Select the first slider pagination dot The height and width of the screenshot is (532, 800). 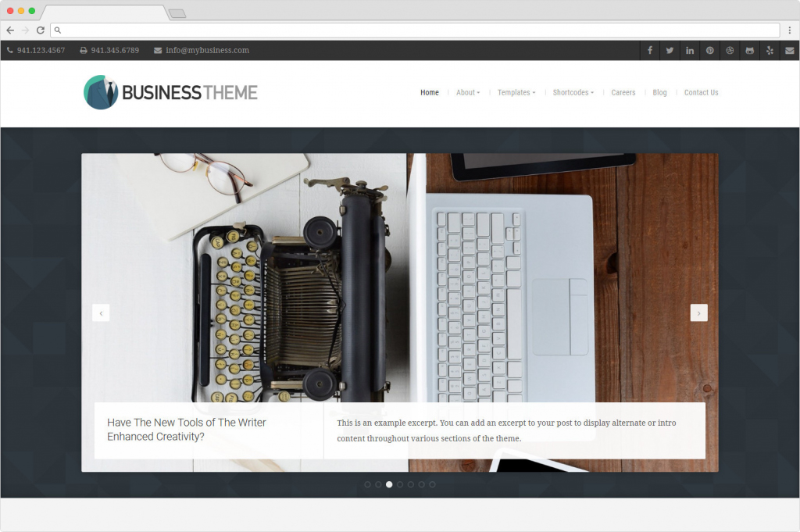coord(367,484)
